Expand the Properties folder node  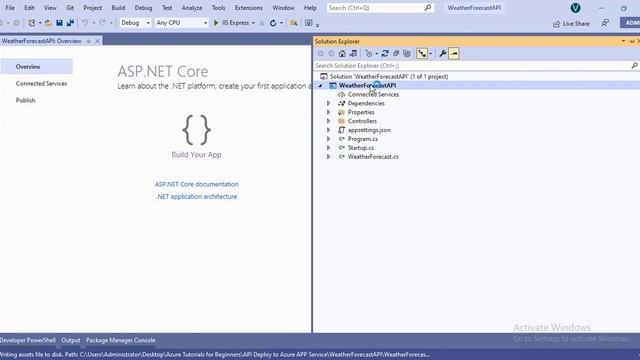tap(329, 112)
